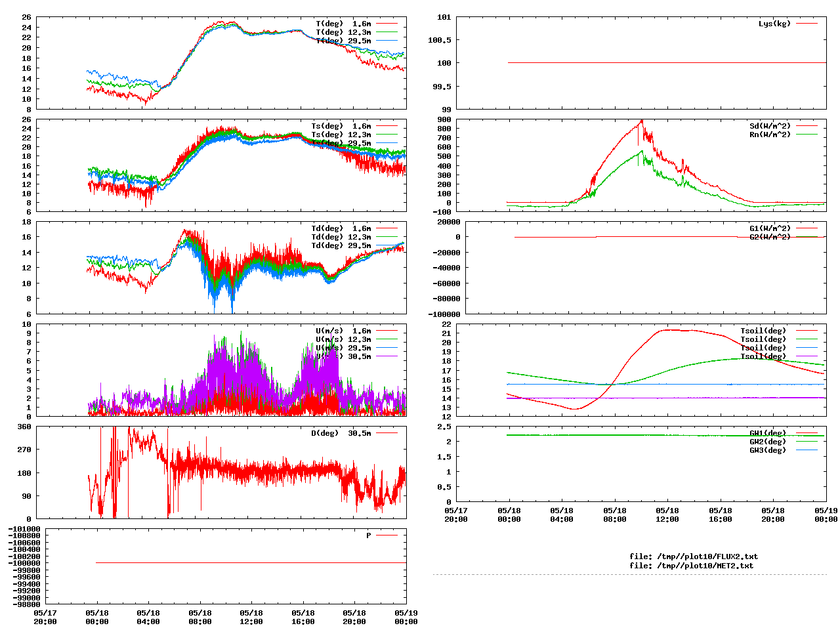Click the "99.5" y-axis tick label
Screen dimensions: 840x630
[442, 87]
